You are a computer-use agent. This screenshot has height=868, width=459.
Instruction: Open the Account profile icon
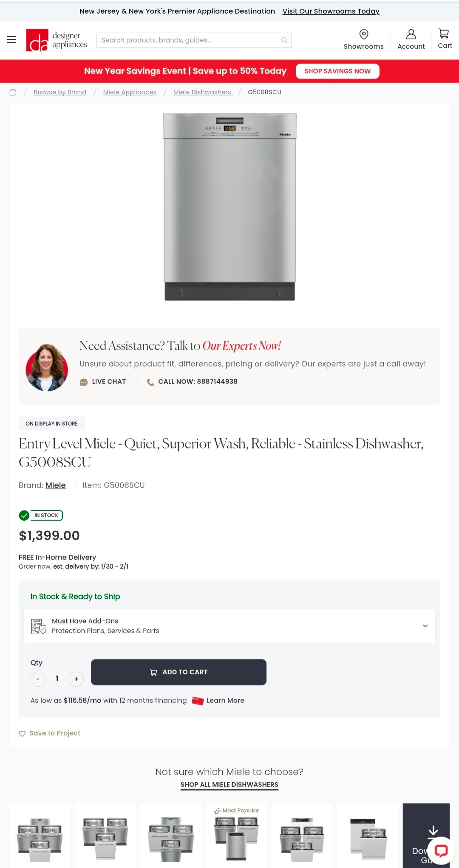coord(411,34)
